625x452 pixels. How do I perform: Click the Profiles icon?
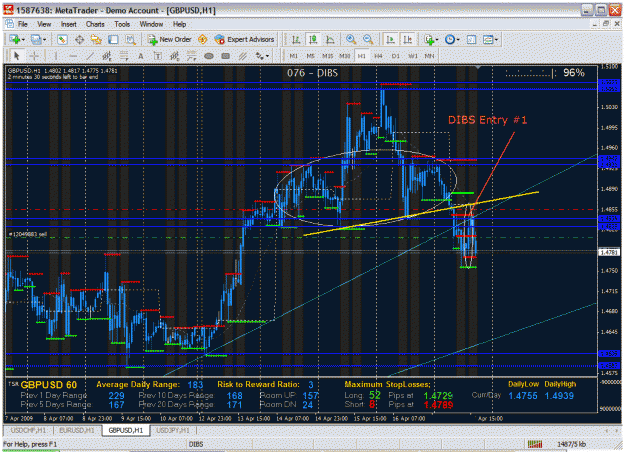coord(36,39)
